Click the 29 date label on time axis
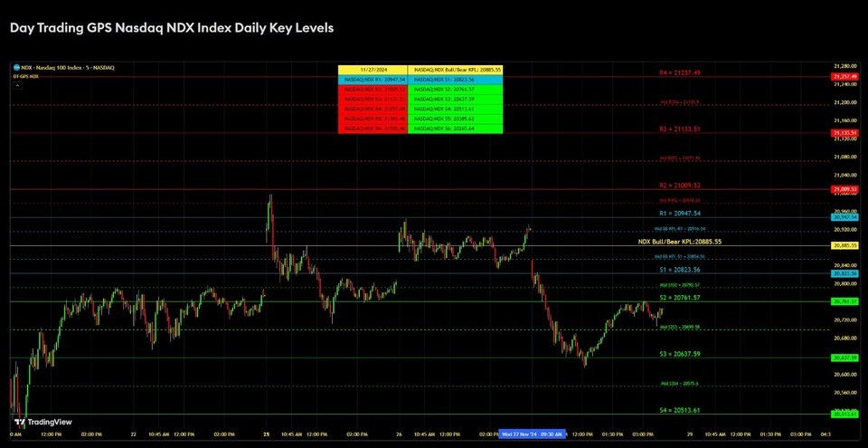The height and width of the screenshot is (448, 868). [x=689, y=434]
